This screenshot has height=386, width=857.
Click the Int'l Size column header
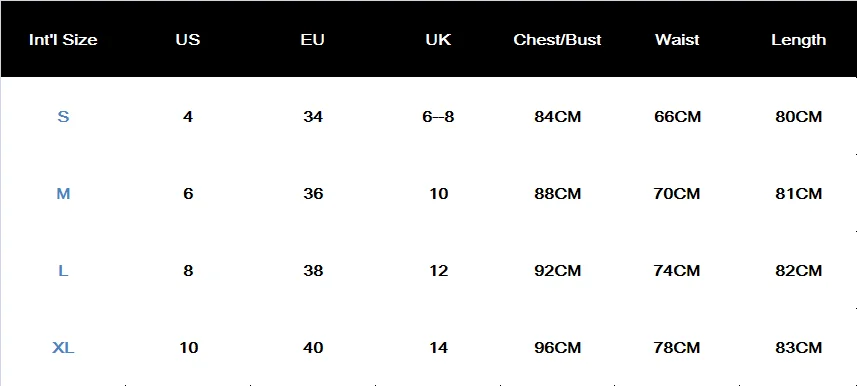[x=63, y=40]
